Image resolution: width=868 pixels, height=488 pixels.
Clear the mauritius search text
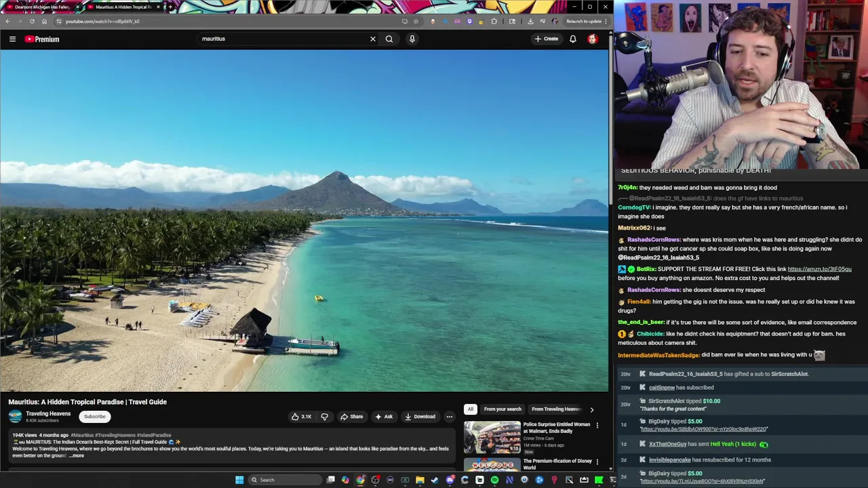click(372, 39)
